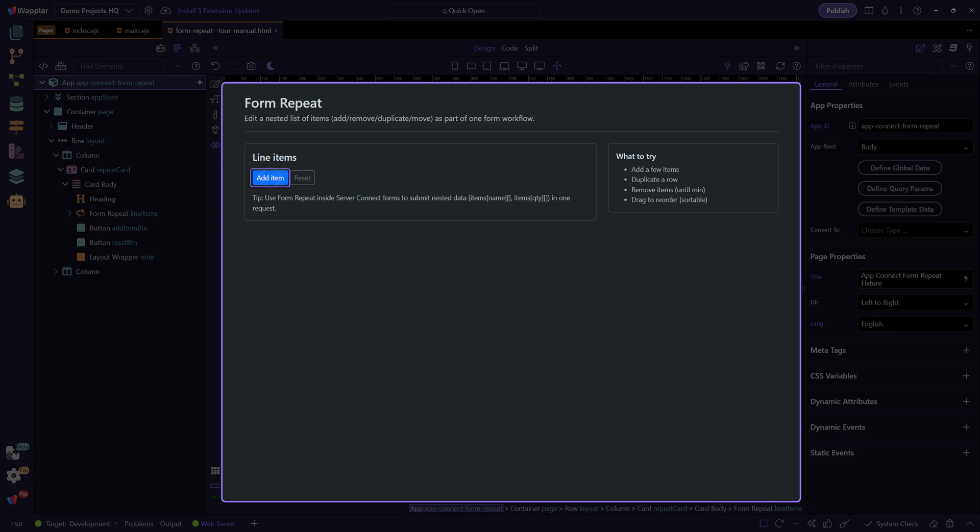Open the Git manager sidebar icon
This screenshot has width=980, height=532.
[x=16, y=56]
